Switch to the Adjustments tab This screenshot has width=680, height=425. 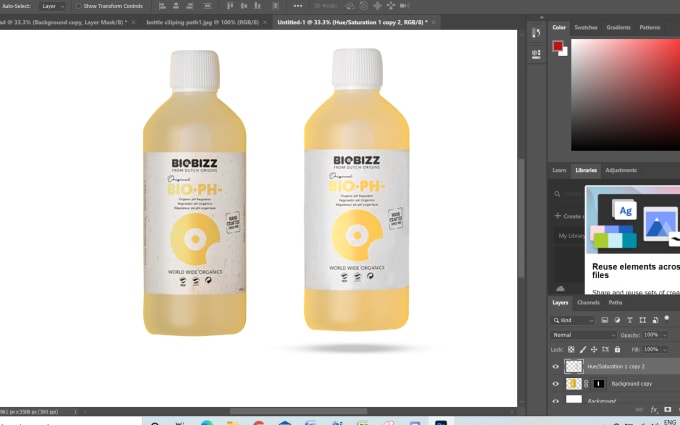621,170
